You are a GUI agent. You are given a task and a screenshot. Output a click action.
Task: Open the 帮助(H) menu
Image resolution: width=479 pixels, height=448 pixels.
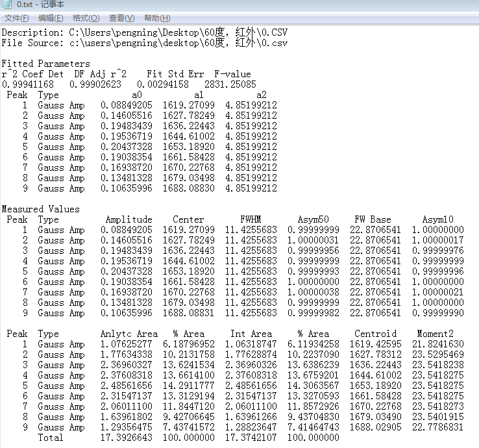[x=157, y=18]
